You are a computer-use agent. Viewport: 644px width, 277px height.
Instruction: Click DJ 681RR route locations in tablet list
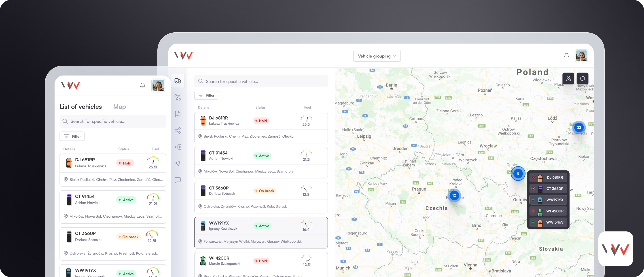pos(248,136)
